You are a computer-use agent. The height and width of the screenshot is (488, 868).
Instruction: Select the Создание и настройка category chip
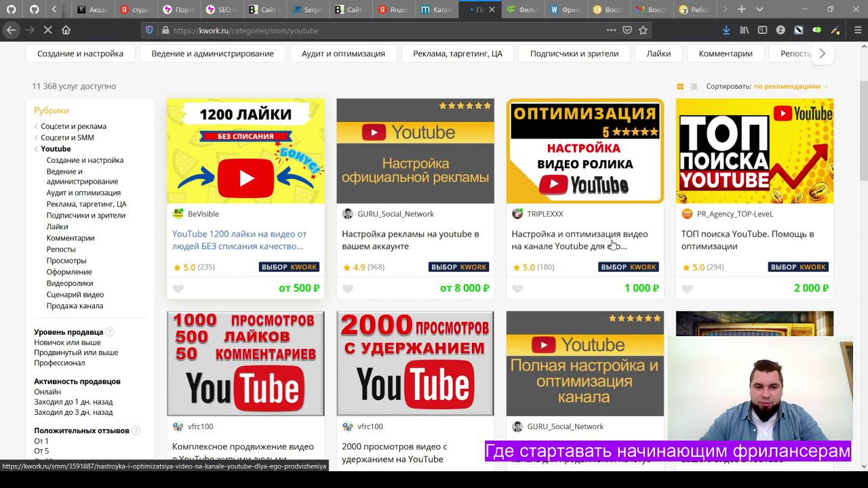click(80, 54)
